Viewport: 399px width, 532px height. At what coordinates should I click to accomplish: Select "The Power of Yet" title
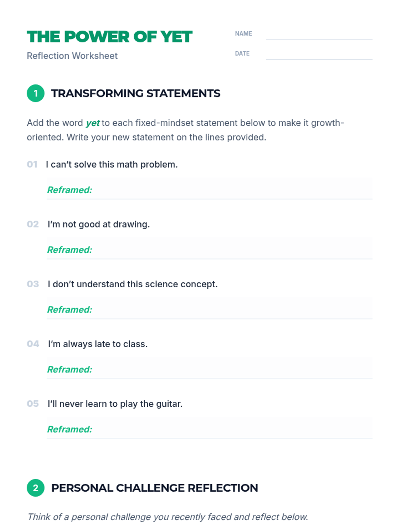109,37
